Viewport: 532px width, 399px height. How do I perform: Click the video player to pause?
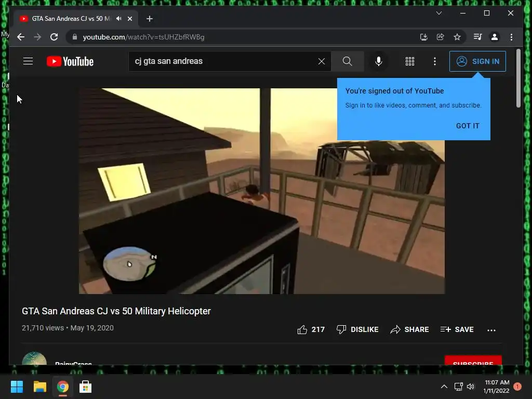click(262, 191)
